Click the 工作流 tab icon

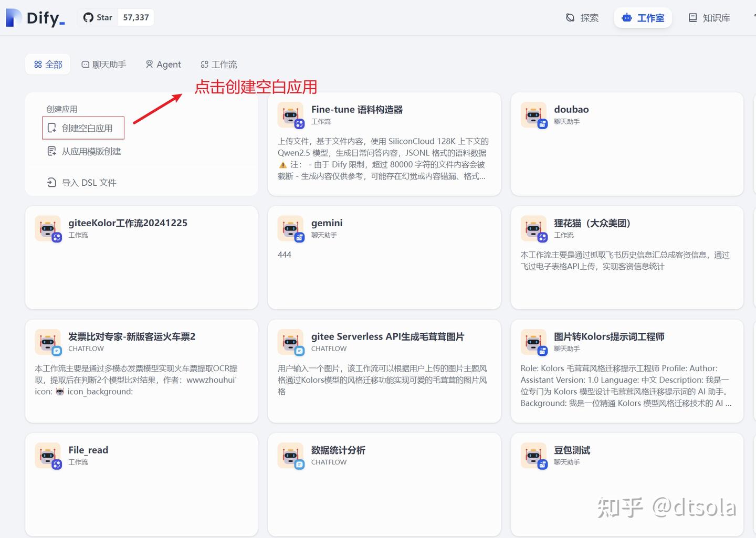[x=204, y=65]
